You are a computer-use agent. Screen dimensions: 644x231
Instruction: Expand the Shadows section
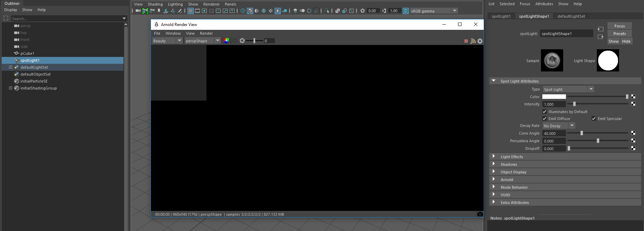pyautogui.click(x=508, y=164)
